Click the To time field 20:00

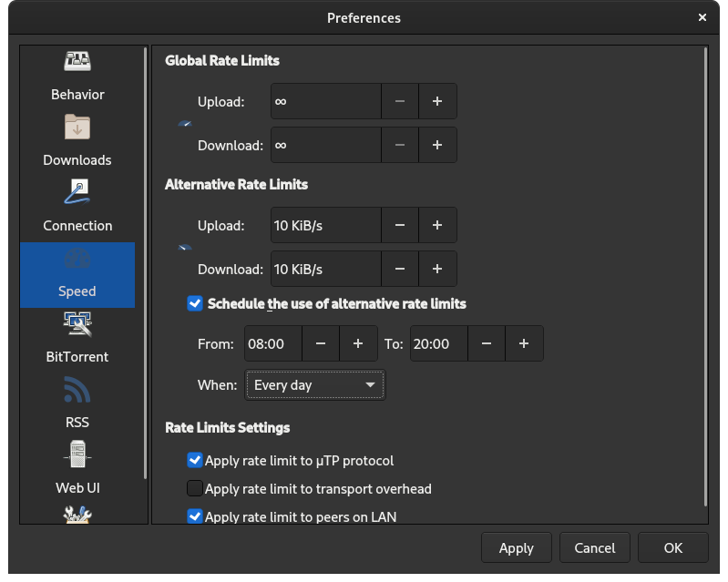pos(439,343)
